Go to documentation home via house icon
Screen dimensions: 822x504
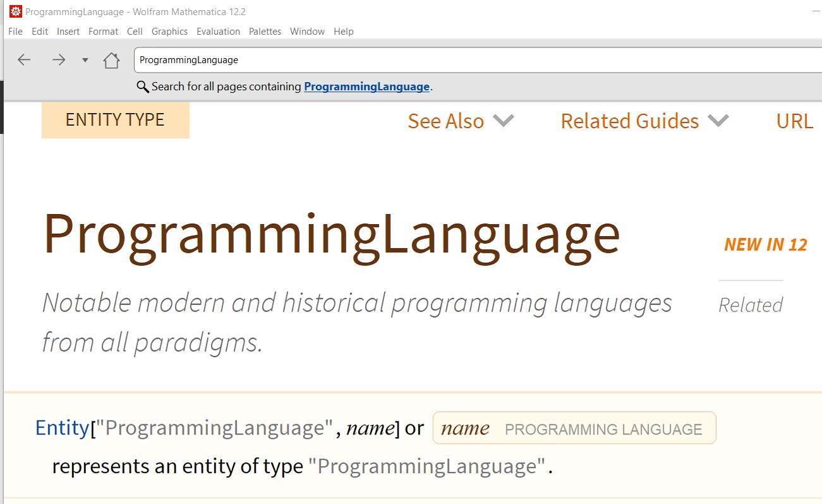(x=111, y=60)
